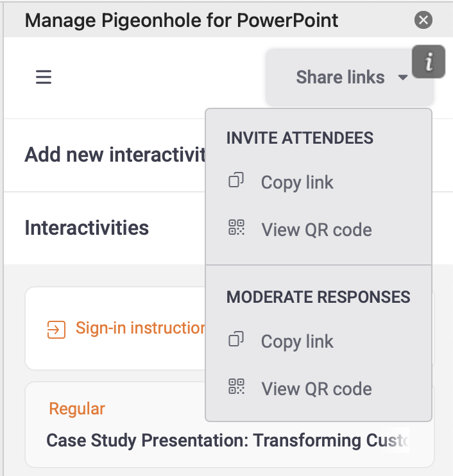Click INVITE ATTENDEES section header
Screen dimensions: 453x476
pyautogui.click(x=300, y=138)
